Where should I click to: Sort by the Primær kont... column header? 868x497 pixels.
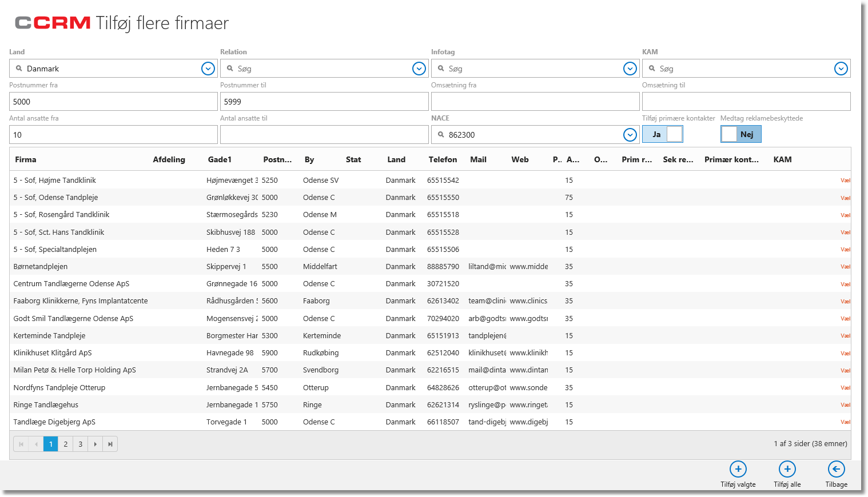(731, 159)
